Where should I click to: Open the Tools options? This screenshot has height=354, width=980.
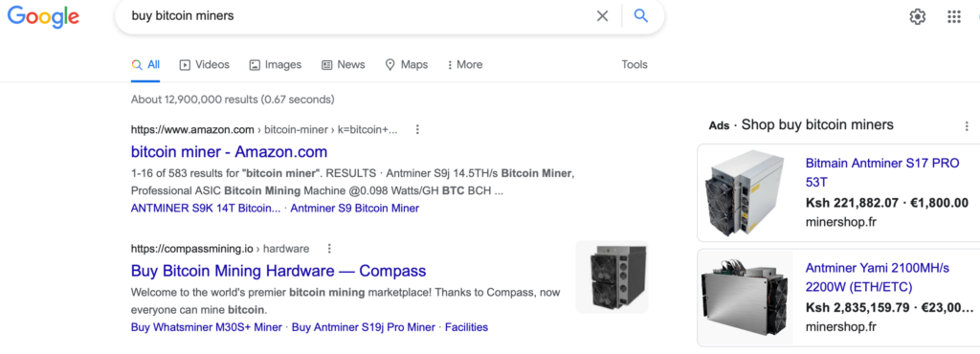click(x=635, y=65)
